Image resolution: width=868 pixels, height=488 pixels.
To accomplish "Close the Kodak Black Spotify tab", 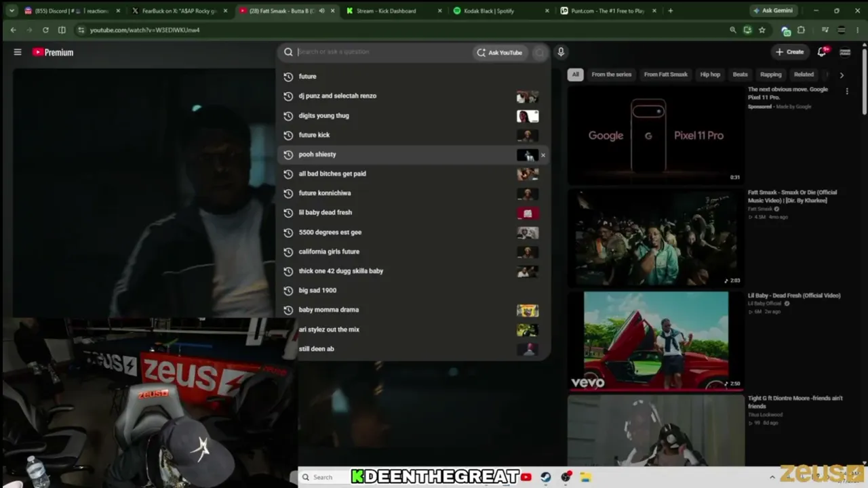I will [x=547, y=11].
